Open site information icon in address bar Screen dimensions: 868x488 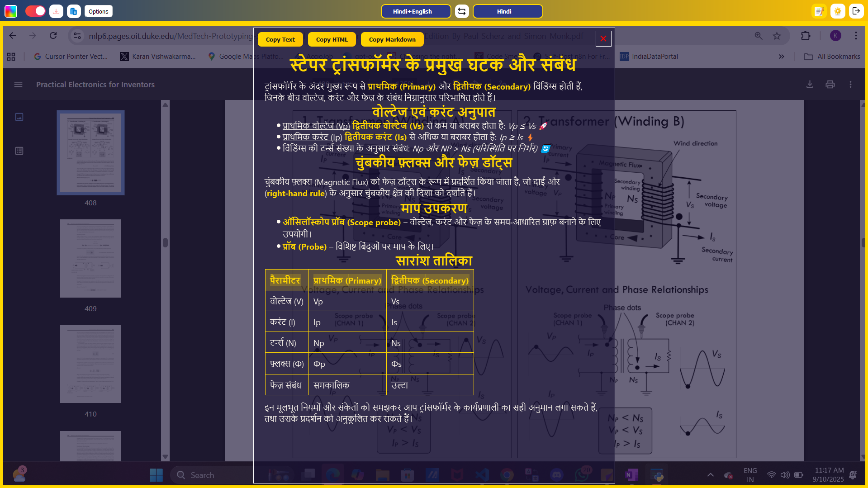[x=77, y=36]
